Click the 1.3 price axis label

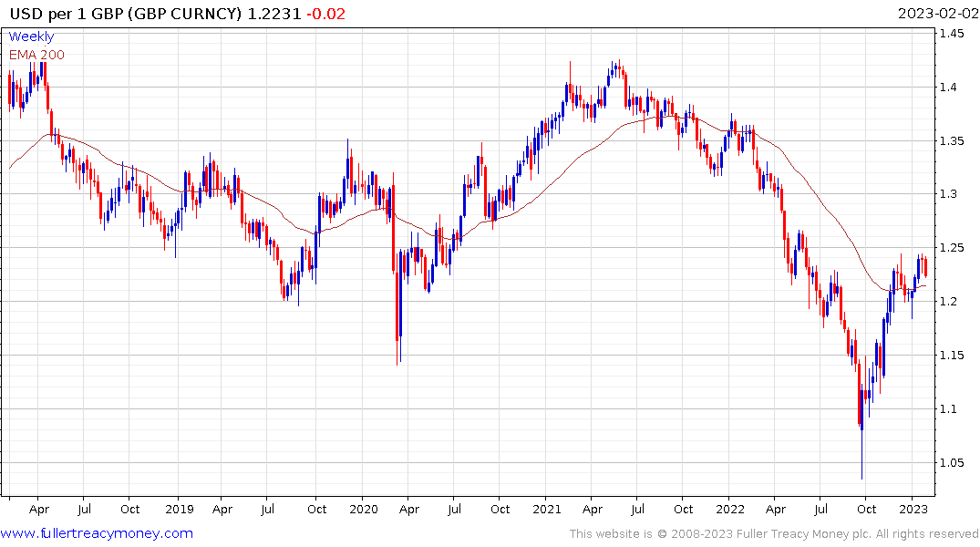pos(948,194)
